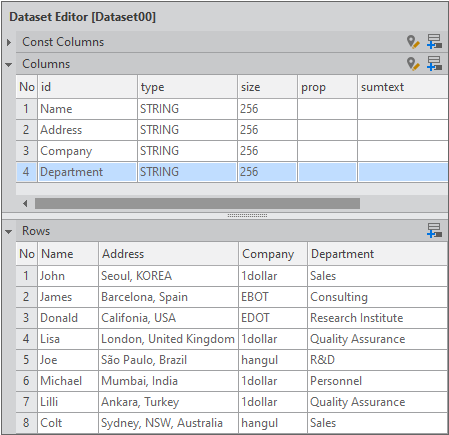Collapse the Rows section
The image size is (449, 435).
(9, 231)
